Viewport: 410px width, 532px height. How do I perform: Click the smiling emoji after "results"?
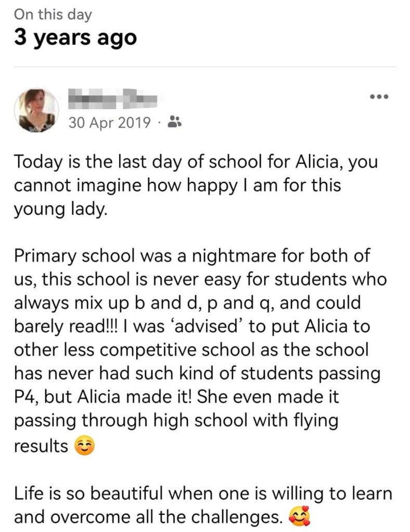coord(85,446)
